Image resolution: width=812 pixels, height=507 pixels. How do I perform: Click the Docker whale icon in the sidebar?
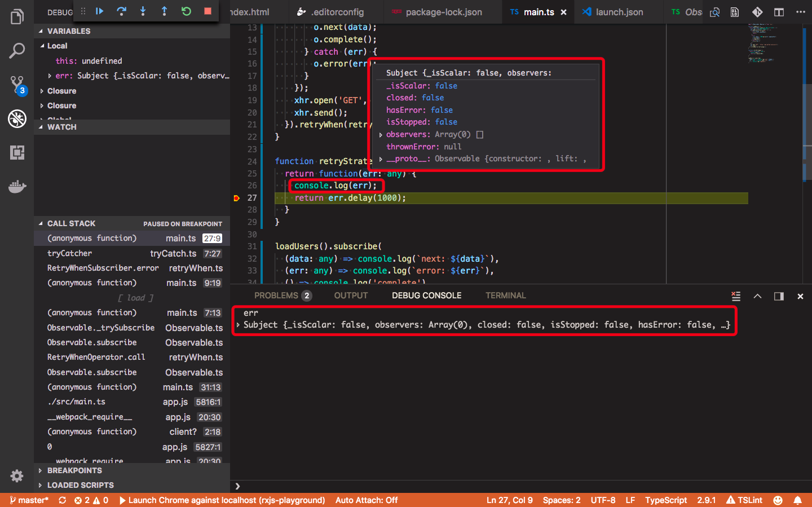(x=17, y=186)
